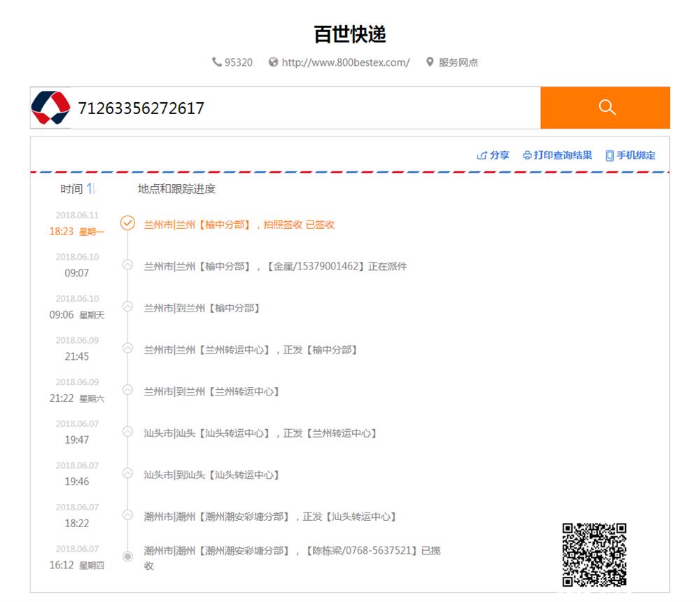Image resolution: width=700 pixels, height=602 pixels.
Task: Click 兰州转运中心 正发 榆中分部 entry
Action: (250, 350)
